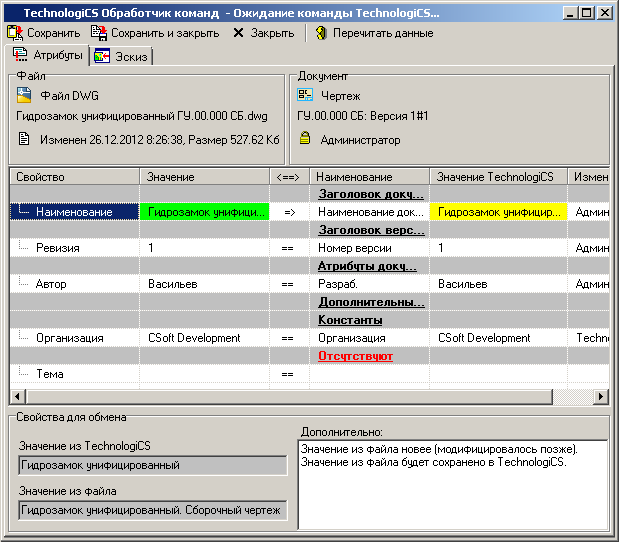The height and width of the screenshot is (542, 619).
Task: Click the red Отсутствуют group header
Action: tap(355, 356)
